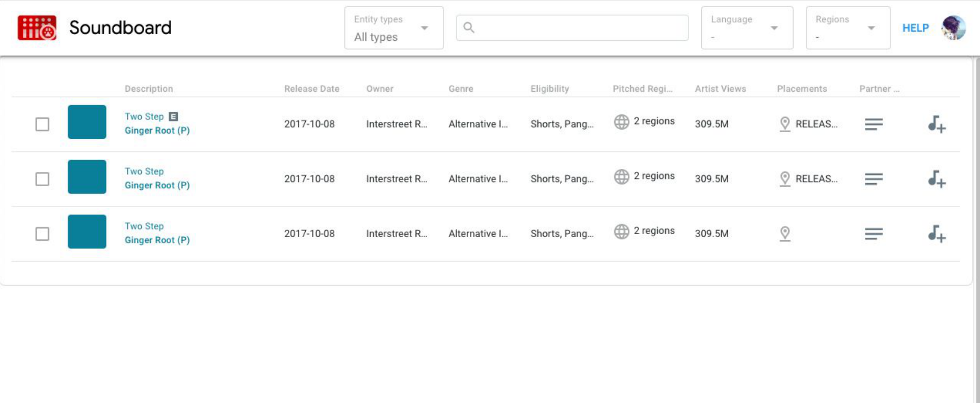Image resolution: width=980 pixels, height=403 pixels.
Task: Click the globe icon in the third row
Action: 621,232
